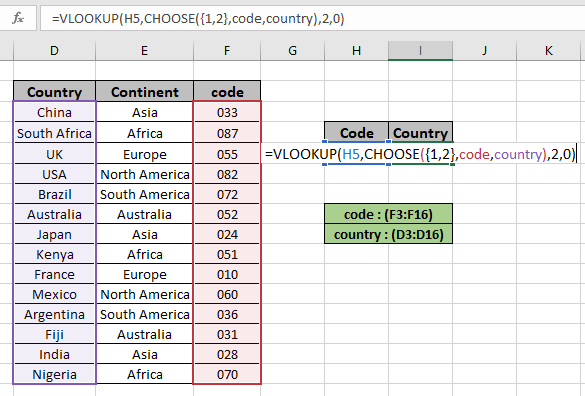585x396 pixels.
Task: Select column K header
Action: coord(548,50)
